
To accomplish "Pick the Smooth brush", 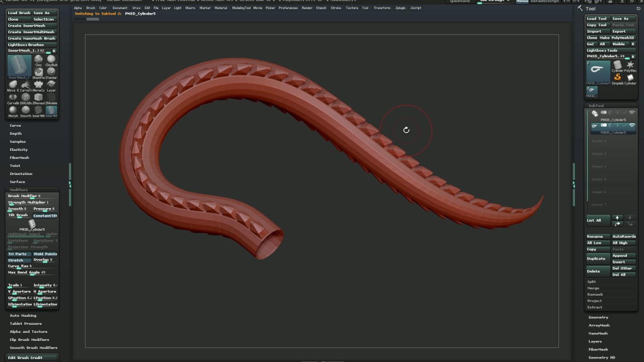I will coord(26,110).
